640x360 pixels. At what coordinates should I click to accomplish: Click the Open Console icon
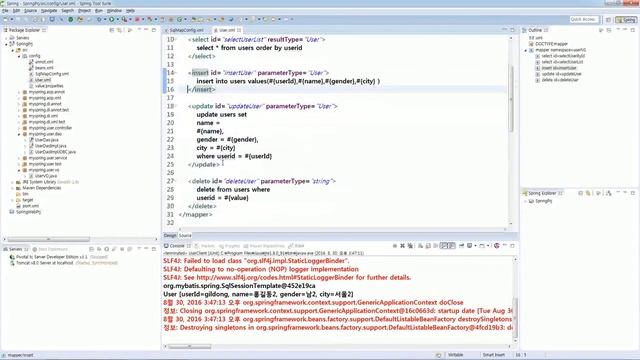[482, 246]
